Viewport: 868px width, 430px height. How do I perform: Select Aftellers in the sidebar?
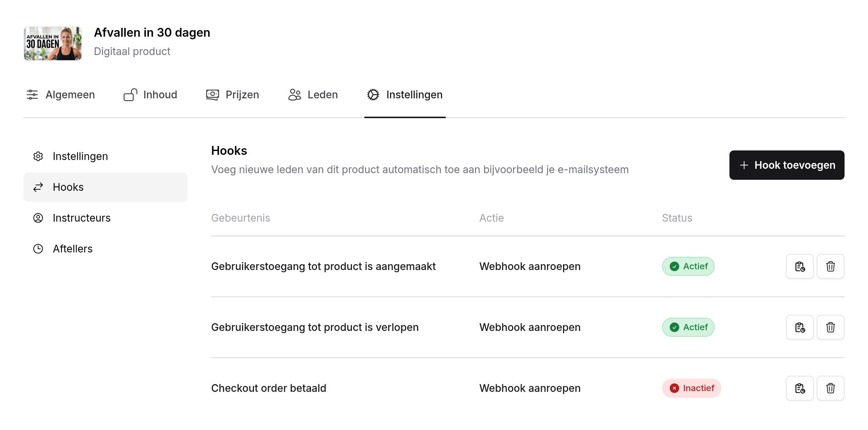tap(106, 249)
